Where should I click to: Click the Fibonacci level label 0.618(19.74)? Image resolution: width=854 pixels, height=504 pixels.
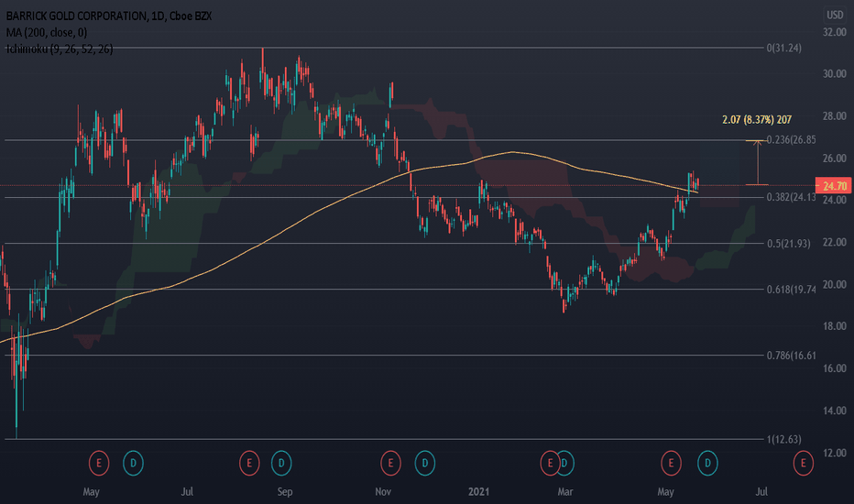click(791, 290)
